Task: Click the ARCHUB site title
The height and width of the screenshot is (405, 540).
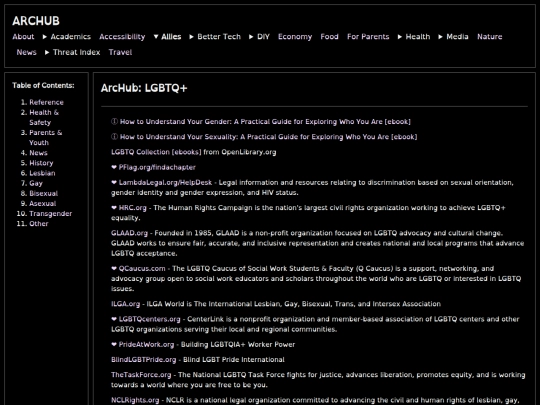Action: tap(36, 21)
